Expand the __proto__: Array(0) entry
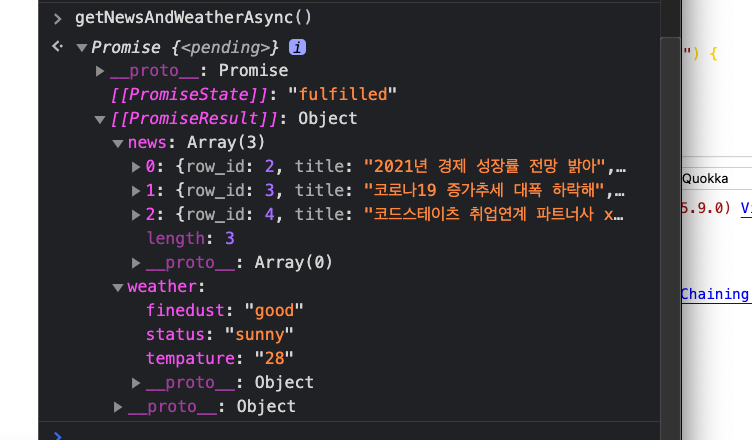Image resolution: width=752 pixels, height=440 pixels. tap(136, 262)
